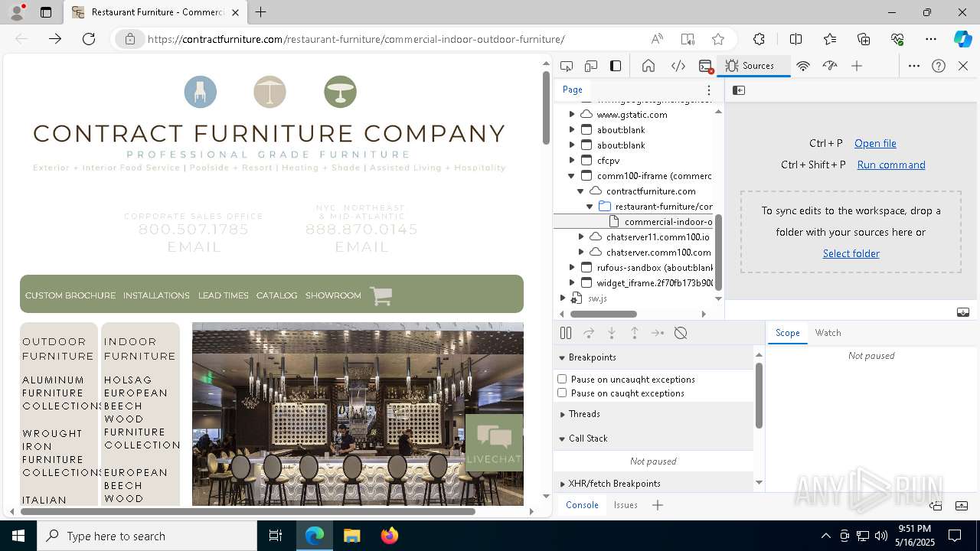Screen dimensions: 980x551
Task: Open Page pane more options menu
Action: [709, 90]
